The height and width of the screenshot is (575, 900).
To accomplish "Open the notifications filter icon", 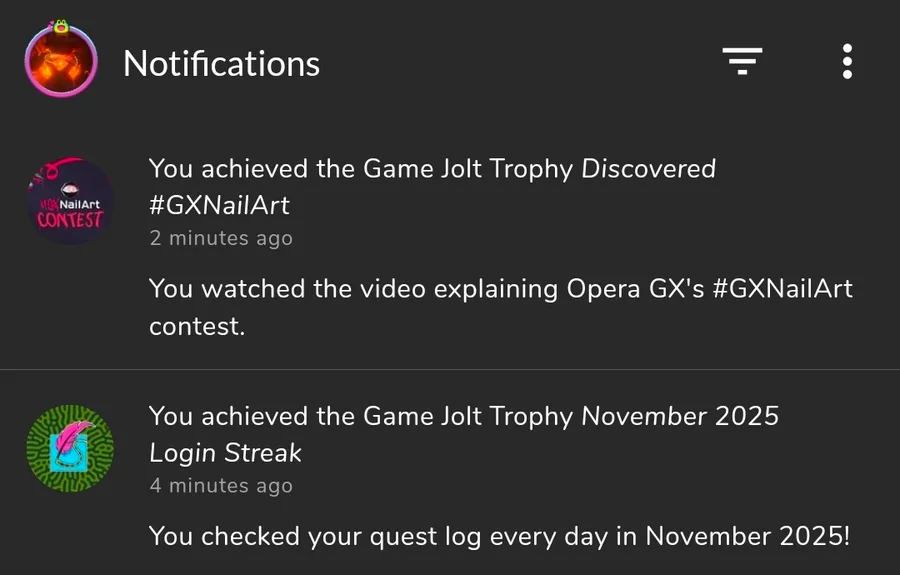I will [743, 62].
